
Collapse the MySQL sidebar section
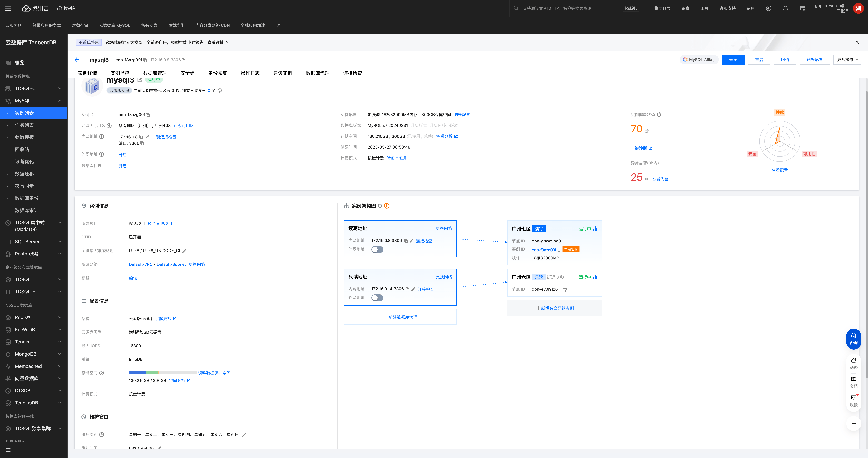tap(34, 101)
